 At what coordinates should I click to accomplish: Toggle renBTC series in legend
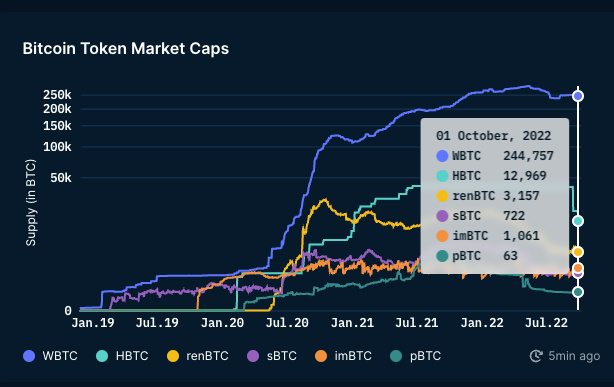click(198, 356)
